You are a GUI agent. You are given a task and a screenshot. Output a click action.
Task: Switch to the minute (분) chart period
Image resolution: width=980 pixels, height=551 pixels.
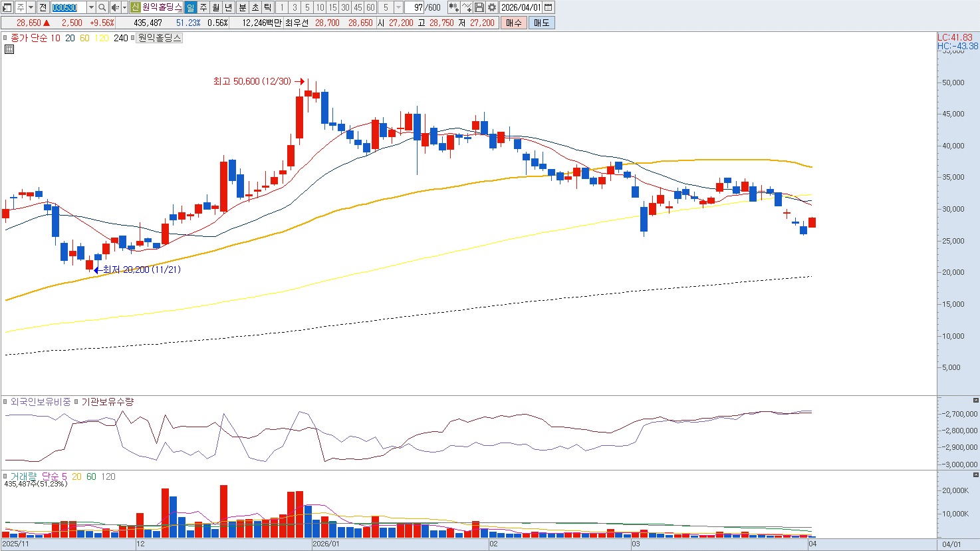coord(242,7)
